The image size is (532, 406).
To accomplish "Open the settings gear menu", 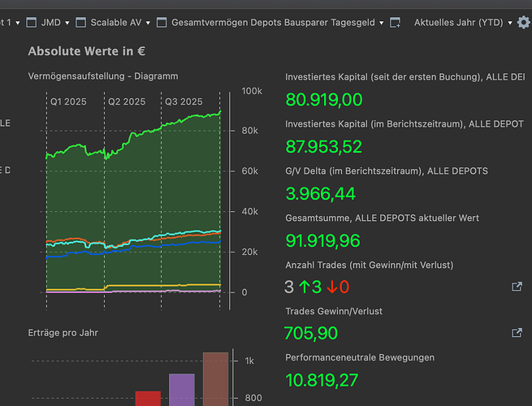I will pyautogui.click(x=523, y=23).
